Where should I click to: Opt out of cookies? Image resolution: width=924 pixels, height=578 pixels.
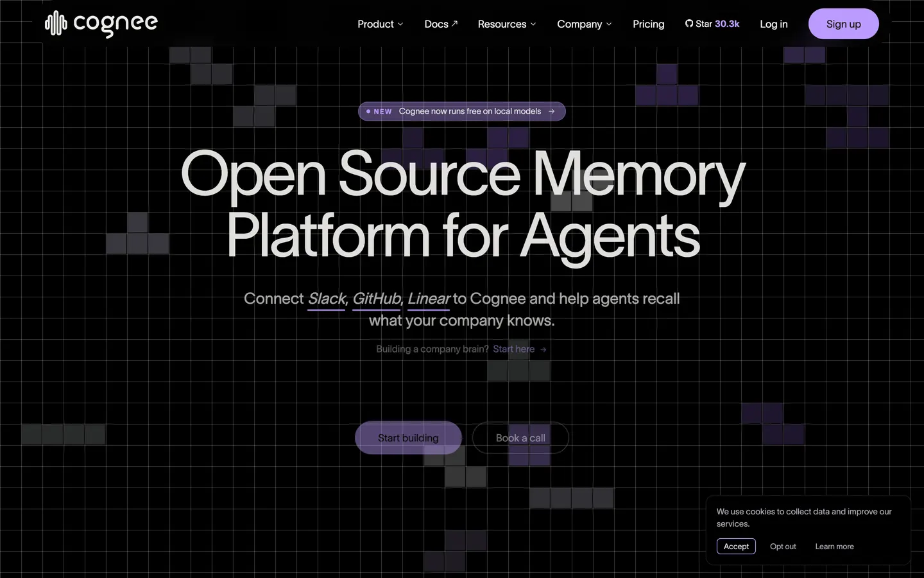pos(783,547)
